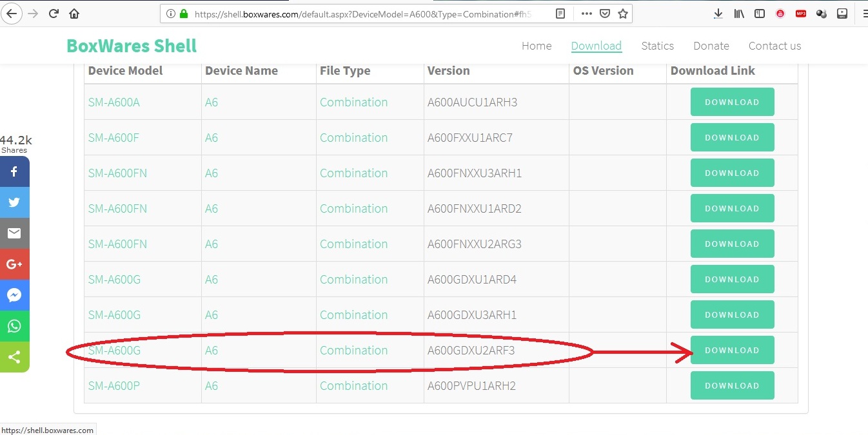Click the grey spheres extension icon
Image resolution: width=868 pixels, height=435 pixels.
(x=822, y=14)
